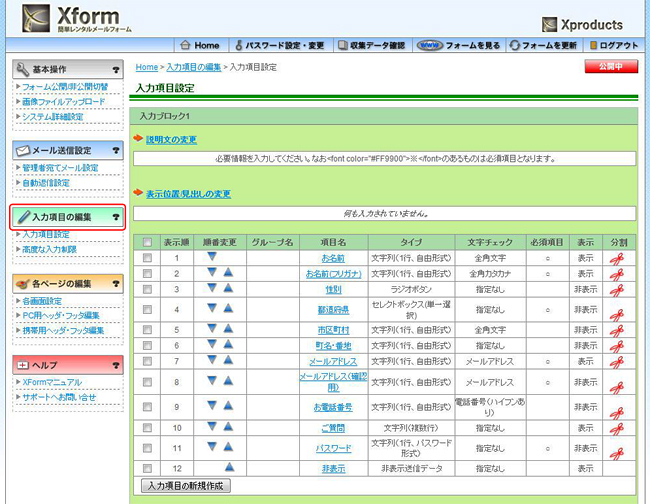Click ログアウト in top navigation
Image resolution: width=650 pixels, height=504 pixels.
pos(614,45)
